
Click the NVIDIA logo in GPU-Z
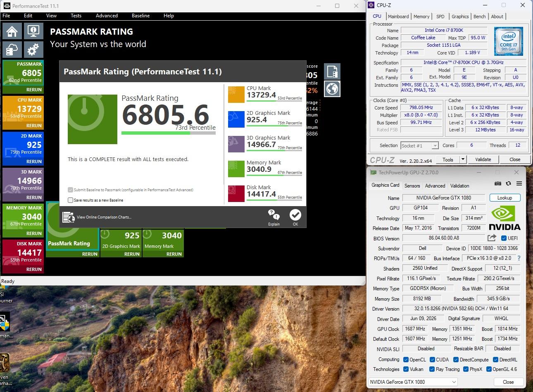(x=504, y=218)
